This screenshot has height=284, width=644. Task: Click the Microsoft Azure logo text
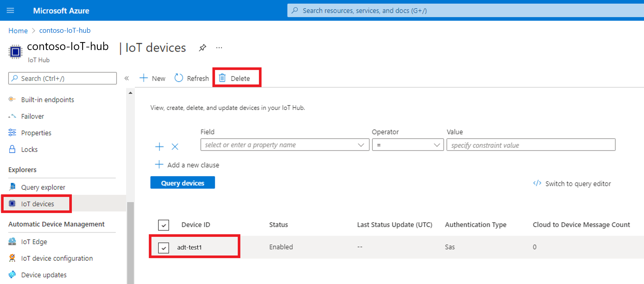[x=61, y=11]
